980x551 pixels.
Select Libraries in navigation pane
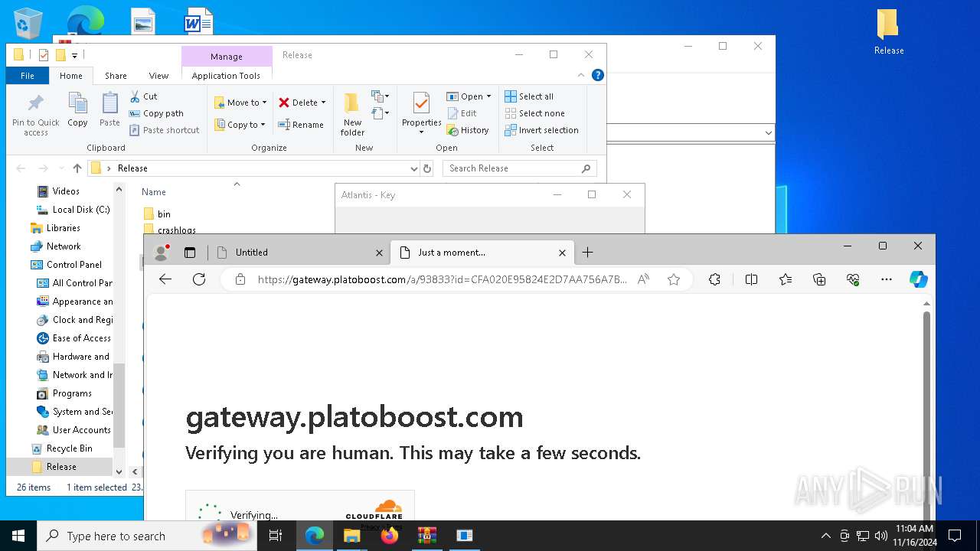point(55,228)
